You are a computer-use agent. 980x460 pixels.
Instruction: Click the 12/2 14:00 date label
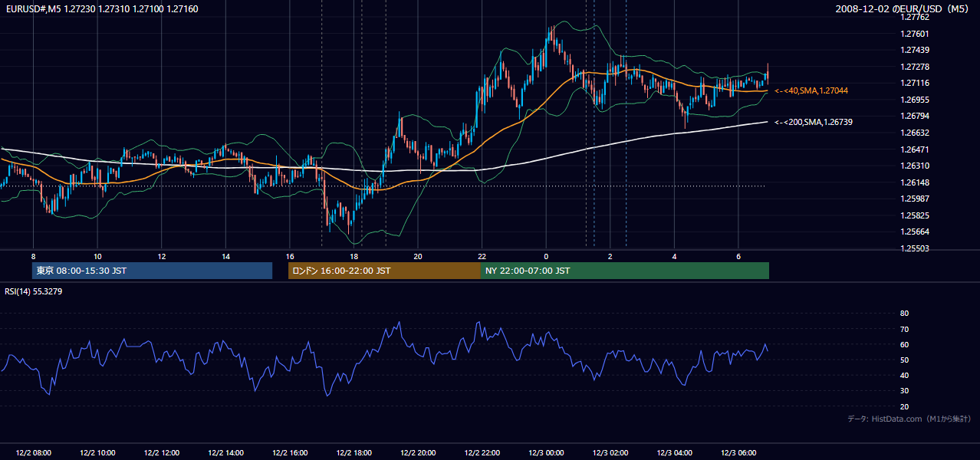(x=225, y=453)
